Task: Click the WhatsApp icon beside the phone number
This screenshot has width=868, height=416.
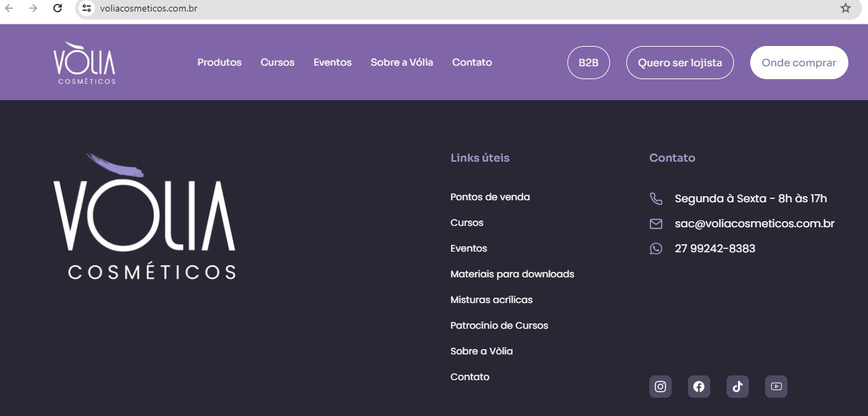Action: point(655,249)
